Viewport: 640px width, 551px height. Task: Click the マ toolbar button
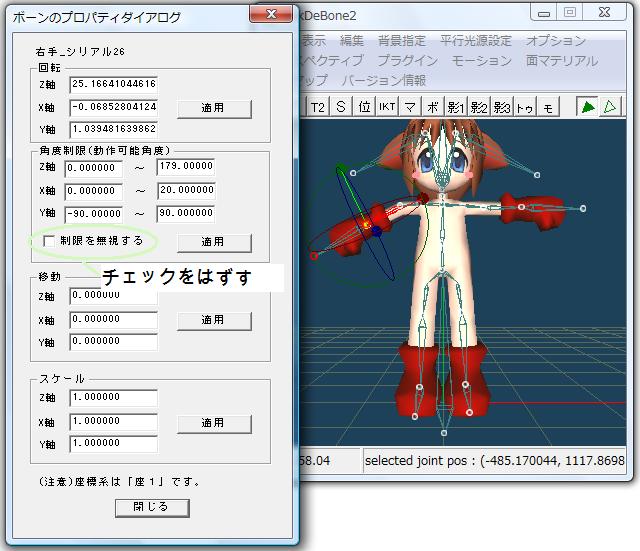(x=411, y=106)
